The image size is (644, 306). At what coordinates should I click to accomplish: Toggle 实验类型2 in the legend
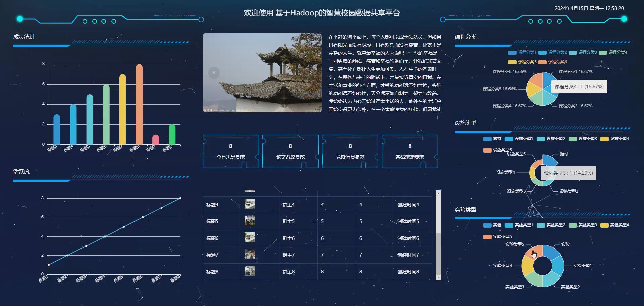551,225
